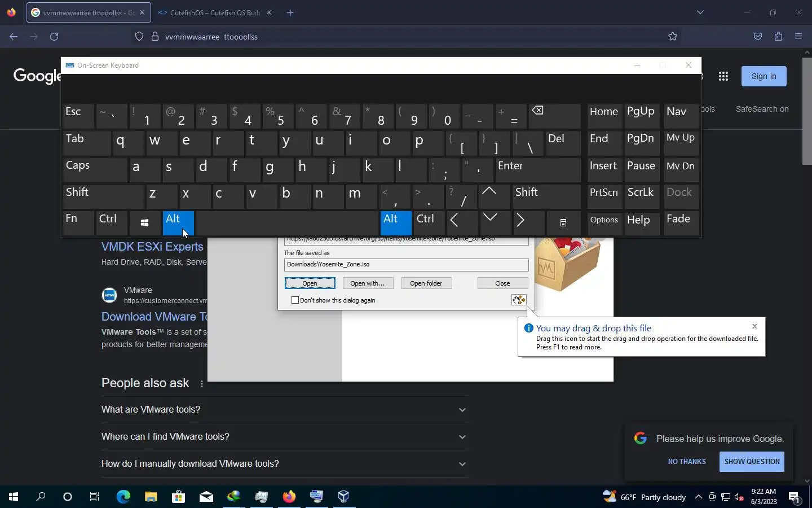Click the Fade key to fade keyboard
The height and width of the screenshot is (508, 812).
(x=681, y=223)
